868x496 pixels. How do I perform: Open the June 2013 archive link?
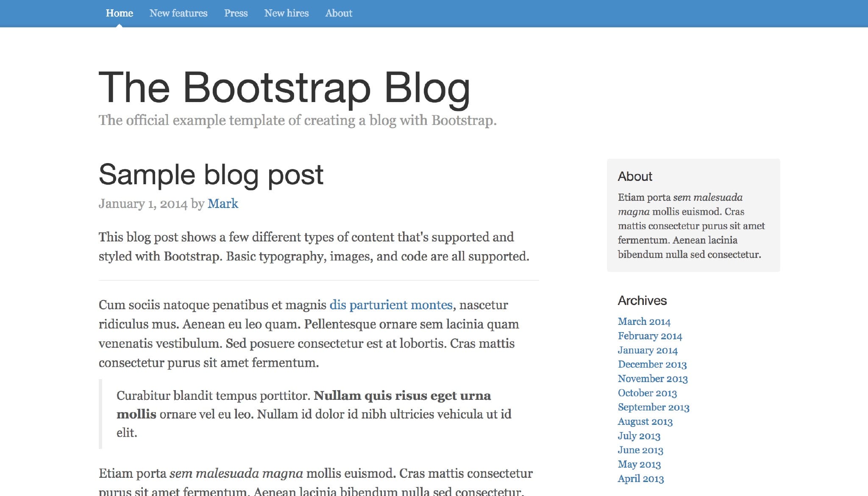(x=640, y=450)
